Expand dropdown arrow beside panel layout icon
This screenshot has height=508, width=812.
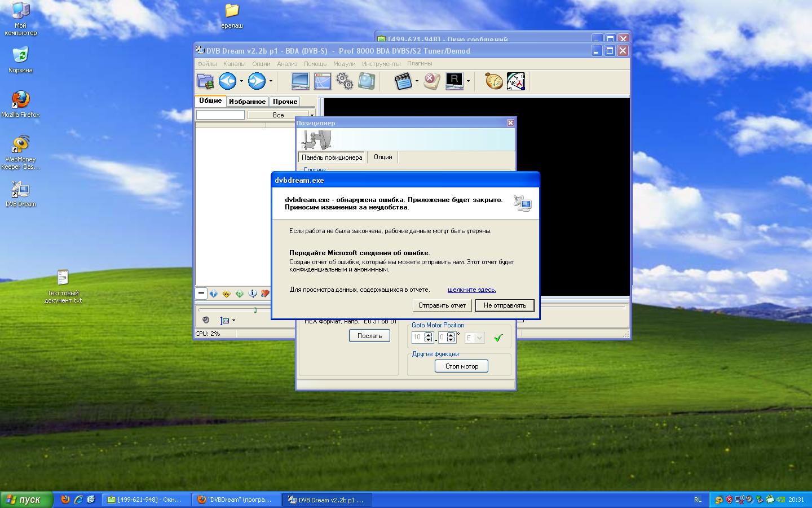233,321
